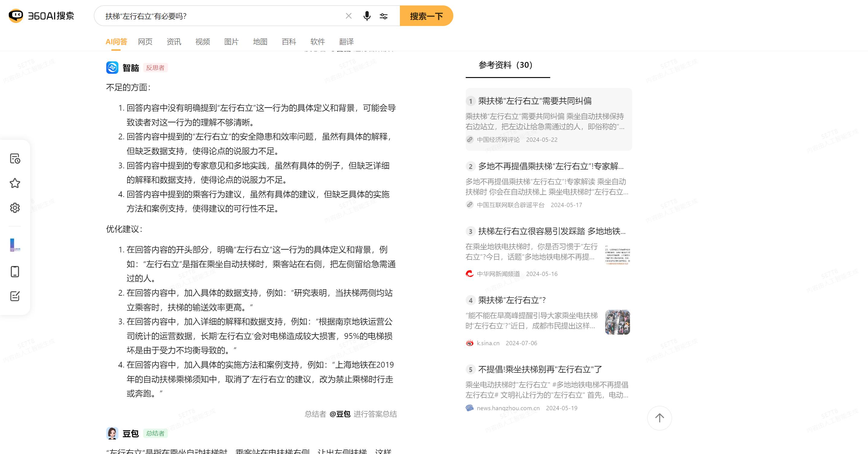The width and height of the screenshot is (868, 454).
Task: Open favorites via the star icon
Action: point(14,183)
